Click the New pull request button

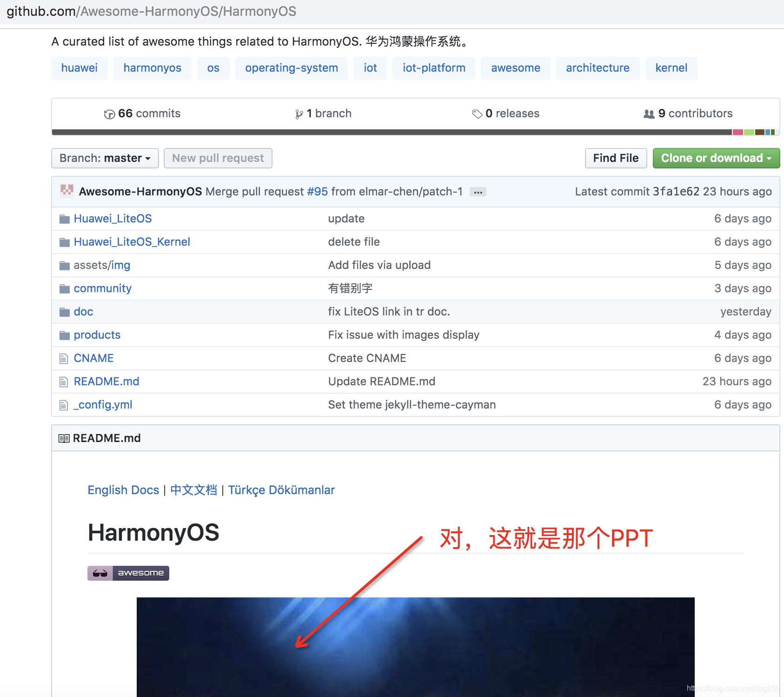point(218,158)
